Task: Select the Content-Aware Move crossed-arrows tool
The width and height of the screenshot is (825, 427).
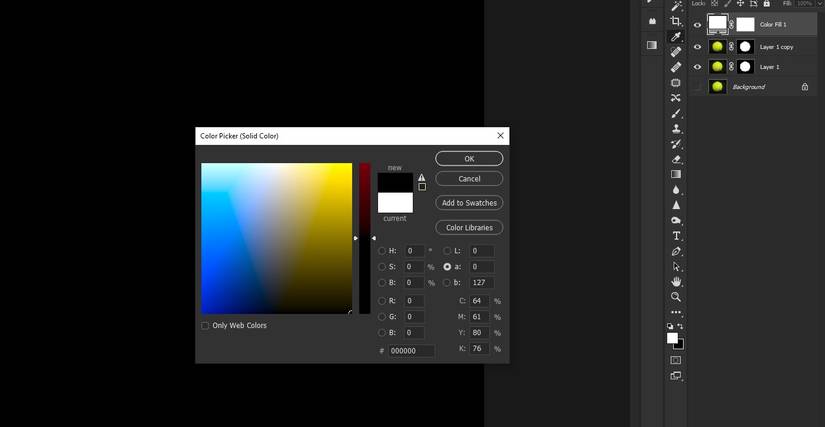Action: click(676, 98)
